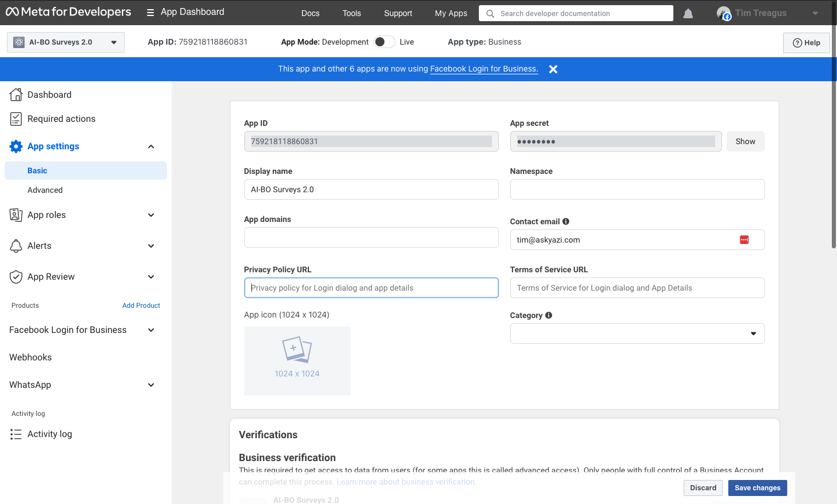Screen dimensions: 837x504
Task: Toggle App Mode from Development to Live
Action: [x=384, y=42]
